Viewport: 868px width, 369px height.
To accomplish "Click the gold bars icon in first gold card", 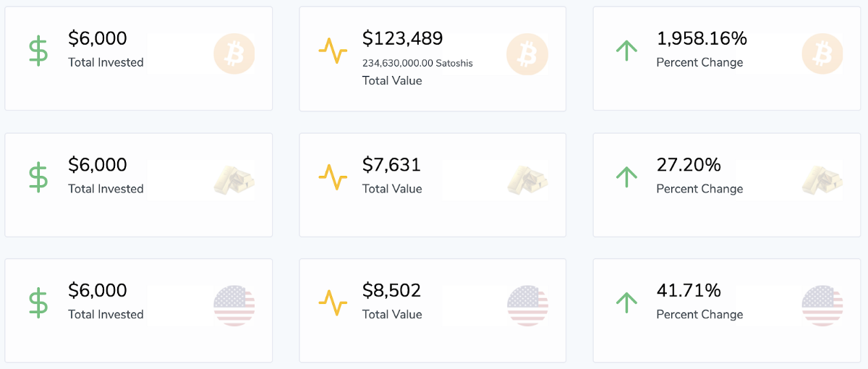I will click(x=234, y=179).
